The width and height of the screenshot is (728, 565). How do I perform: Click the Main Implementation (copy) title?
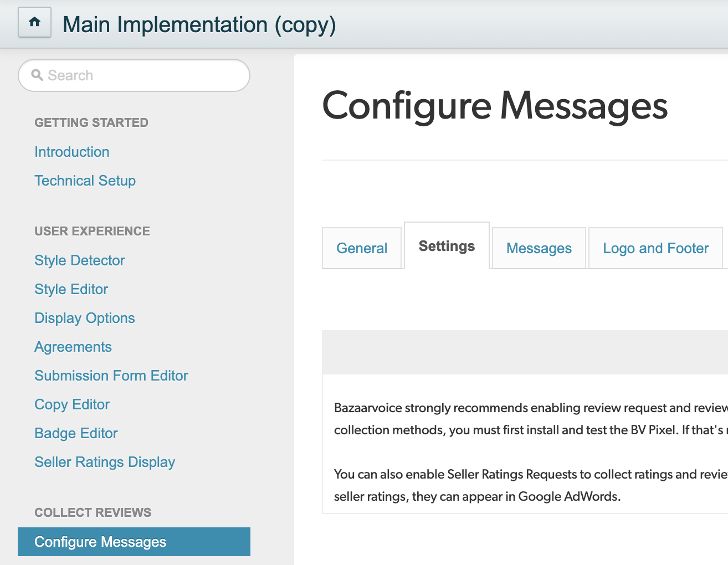pyautogui.click(x=199, y=25)
